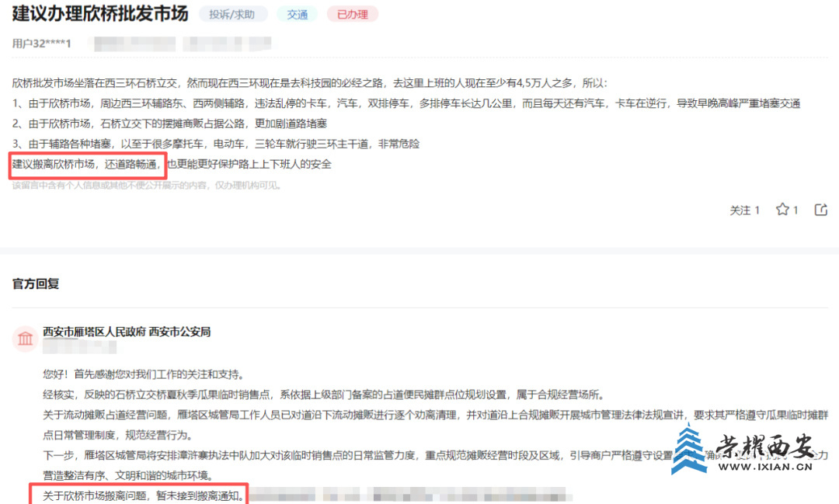Open the post title 建议办理欣桥批发市场

click(x=100, y=14)
